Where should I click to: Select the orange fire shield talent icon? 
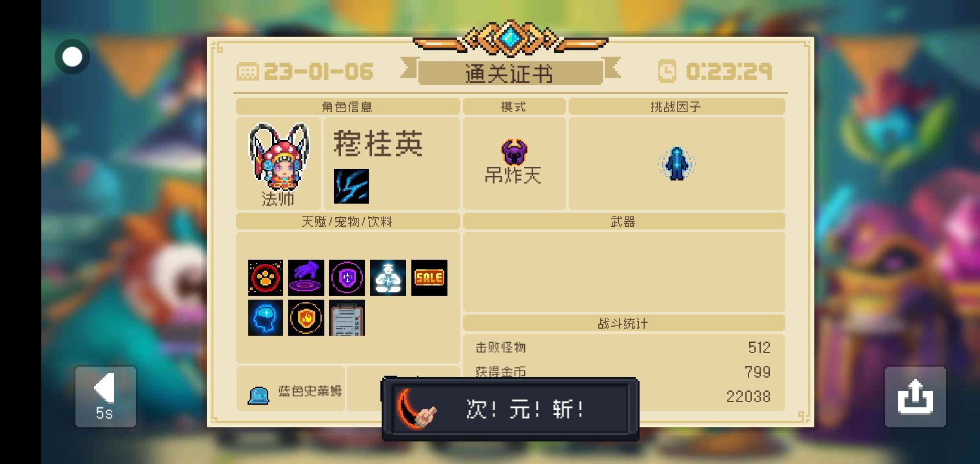pos(306,318)
